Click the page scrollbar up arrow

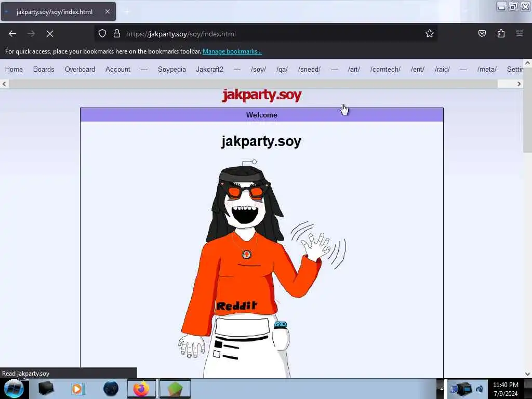527,63
